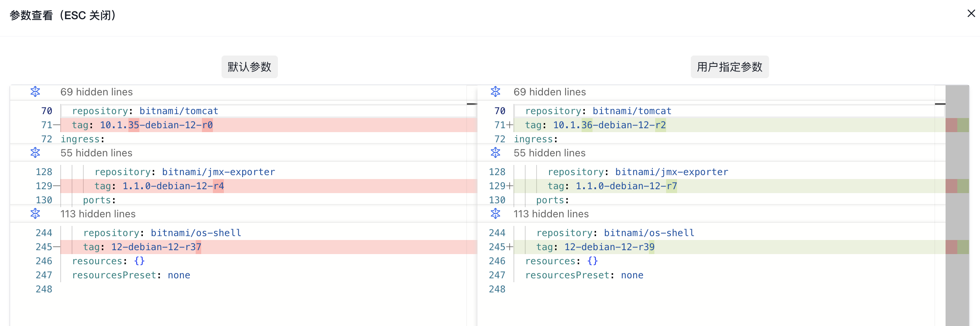The width and height of the screenshot is (980, 326).
Task: Jump to line 245 change in overview ruler
Action: pyautogui.click(x=957, y=247)
